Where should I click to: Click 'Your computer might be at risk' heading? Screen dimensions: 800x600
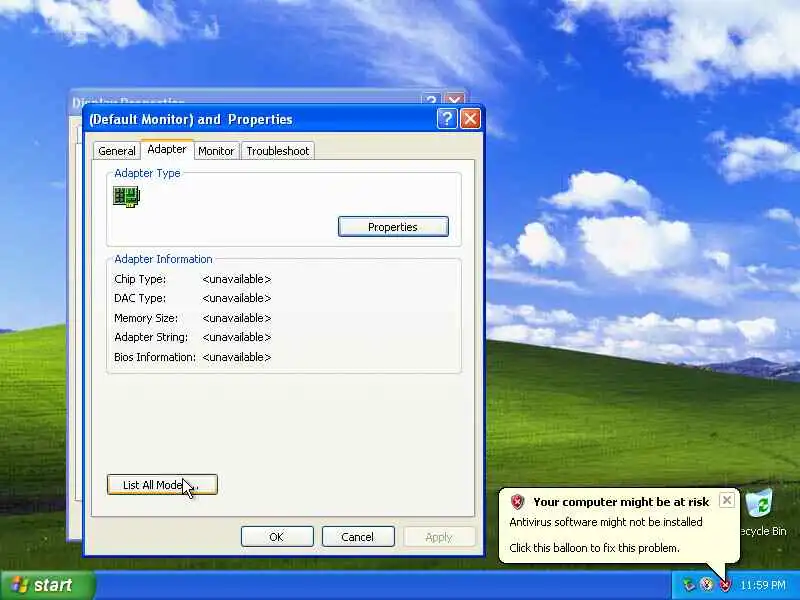point(621,502)
